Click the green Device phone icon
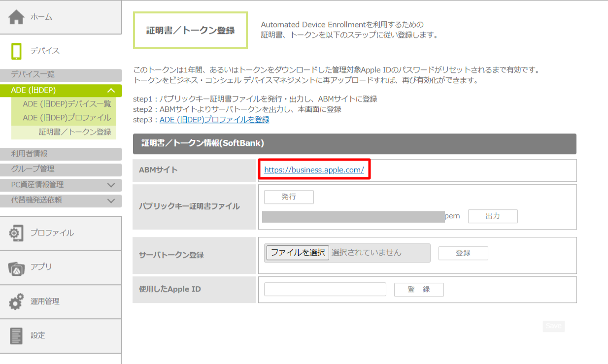Screen dimensions: 608x364 (16, 51)
